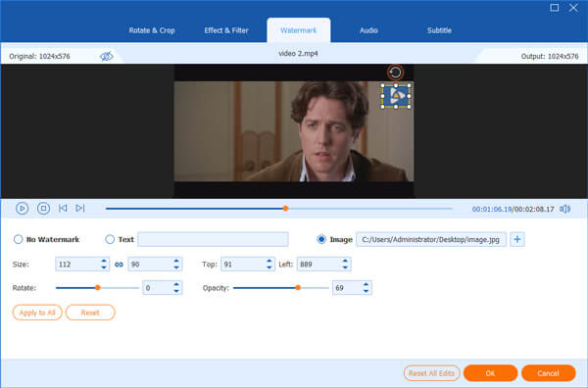The width and height of the screenshot is (588, 388).
Task: Click the Text watermark input field
Action: (213, 239)
